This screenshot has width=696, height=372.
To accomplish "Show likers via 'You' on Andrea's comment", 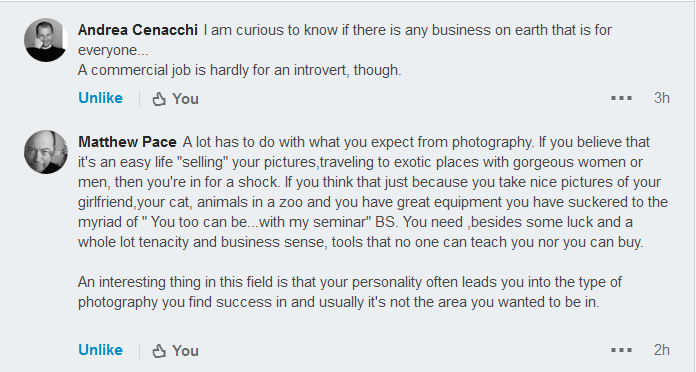I will coord(186,99).
